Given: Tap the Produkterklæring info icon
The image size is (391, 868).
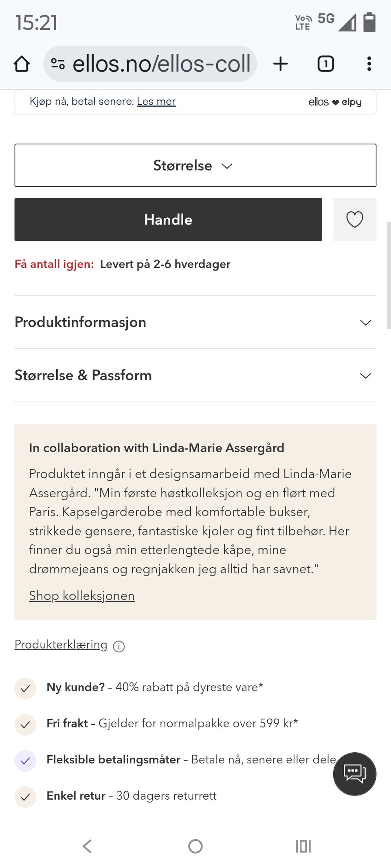Looking at the screenshot, I should pyautogui.click(x=119, y=646).
